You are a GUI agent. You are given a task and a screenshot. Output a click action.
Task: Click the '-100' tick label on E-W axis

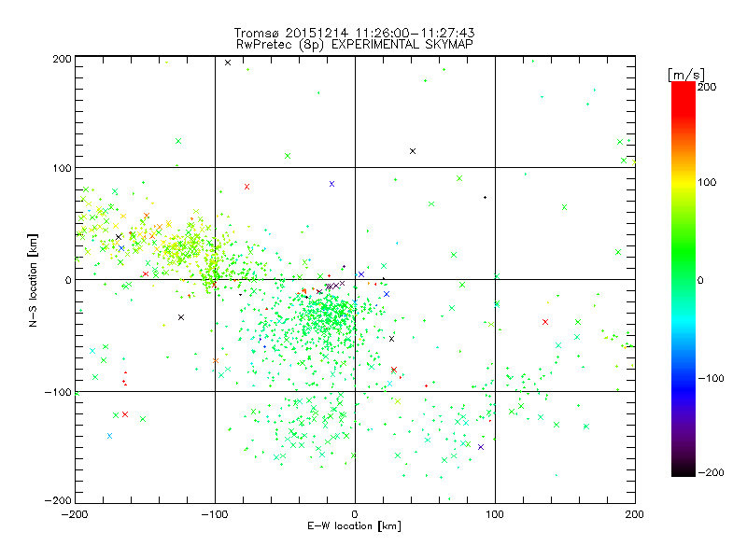click(x=215, y=515)
